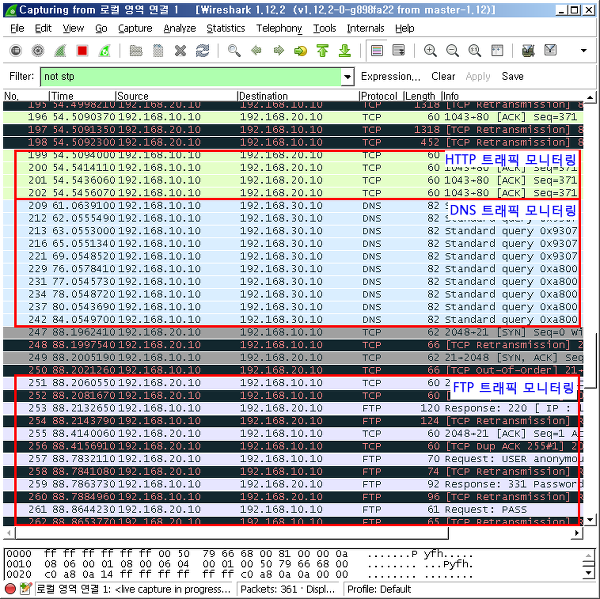Image resolution: width=600 pixels, height=599 pixels.
Task: Select packet 247 SYN row
Action: [293, 332]
